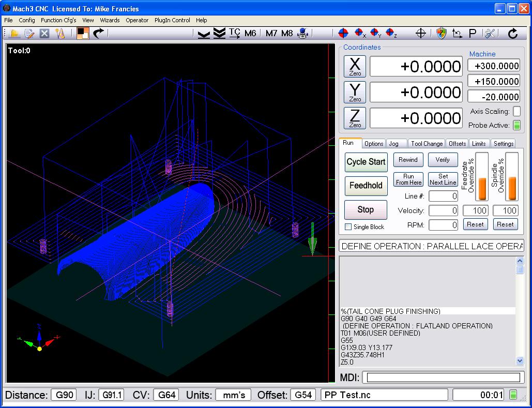Click the open G-code file folder icon

pyautogui.click(x=14, y=34)
